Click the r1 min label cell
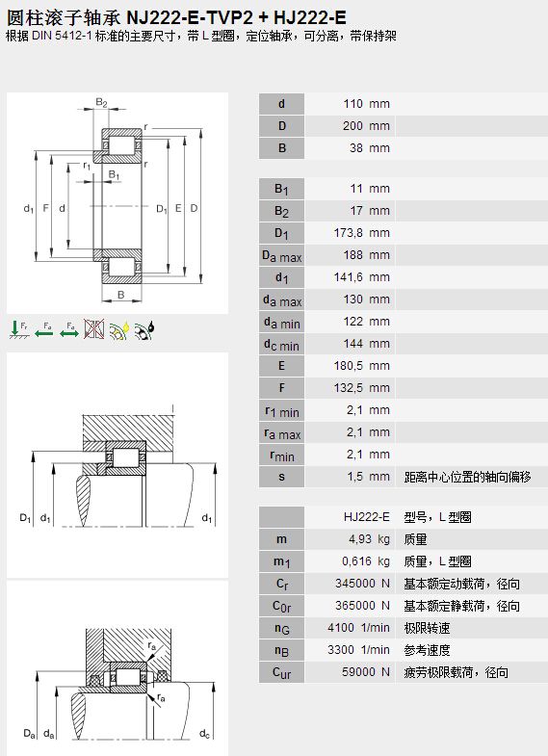 click(281, 410)
